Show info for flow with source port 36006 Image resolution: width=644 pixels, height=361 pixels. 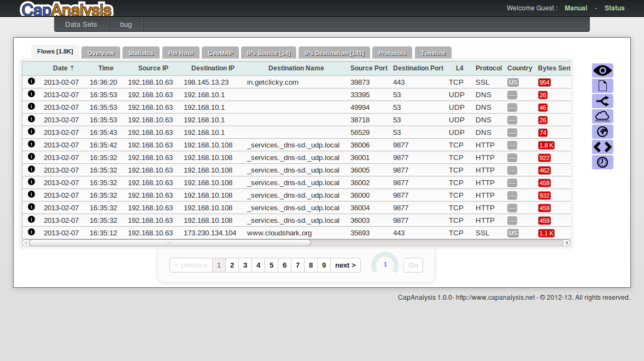31,144
